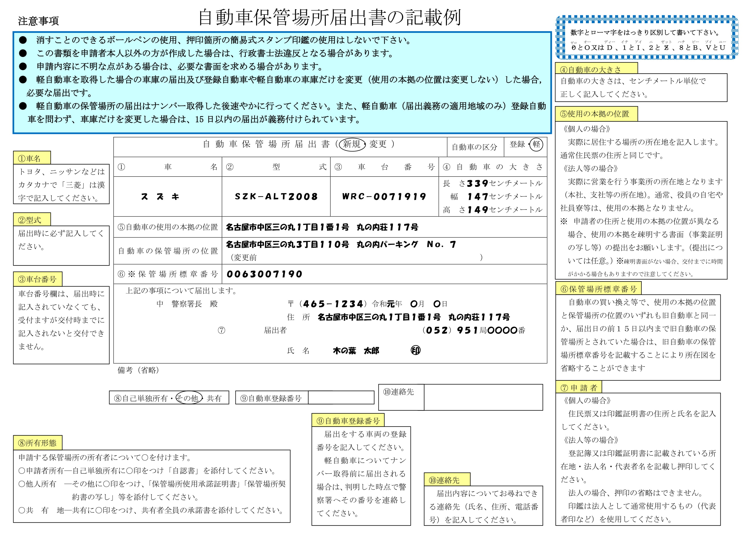
Task: Click the 保管場所標章番号 value 0063007190
Action: click(x=264, y=274)
